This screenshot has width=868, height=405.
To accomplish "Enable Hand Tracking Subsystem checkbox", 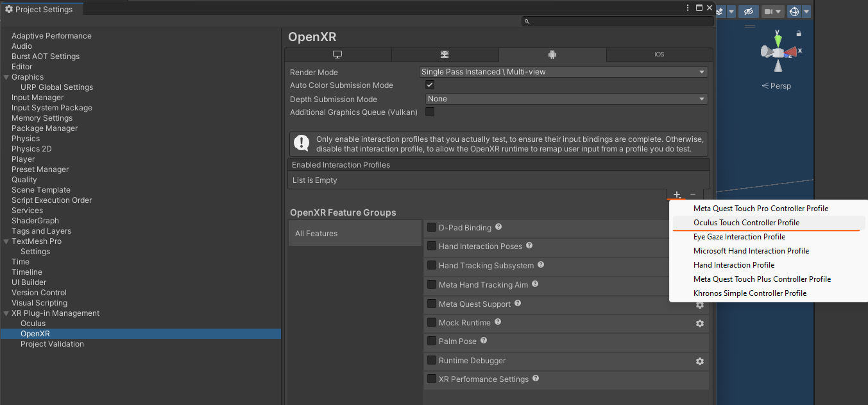I will point(432,265).
